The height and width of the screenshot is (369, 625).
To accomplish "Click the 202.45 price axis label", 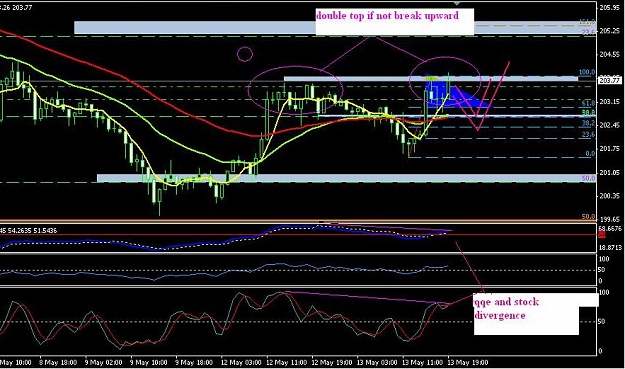I will click(x=610, y=125).
